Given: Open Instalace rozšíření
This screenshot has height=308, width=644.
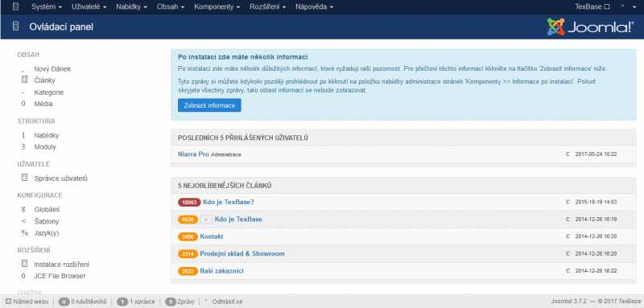Looking at the screenshot, I should click(x=62, y=265).
